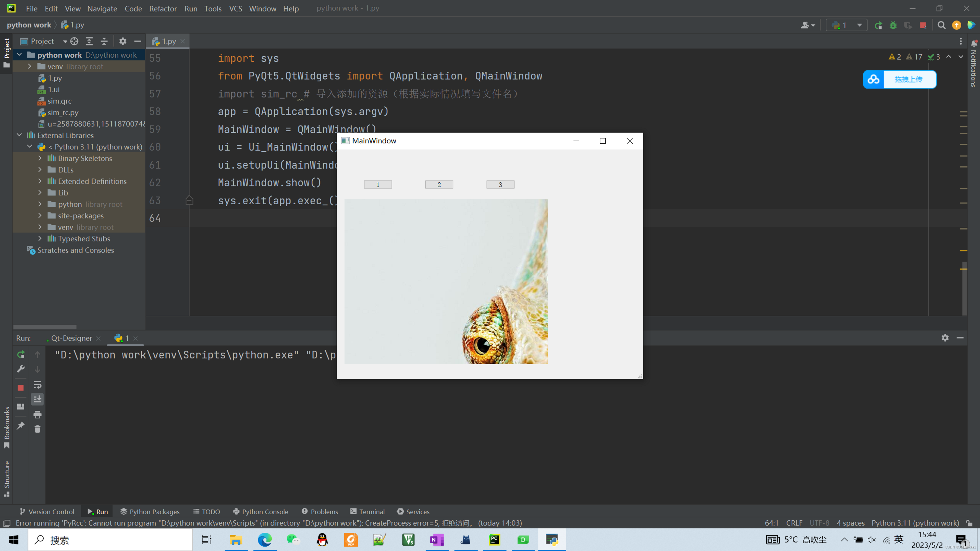Clear Run output with the trash icon

coord(37,429)
